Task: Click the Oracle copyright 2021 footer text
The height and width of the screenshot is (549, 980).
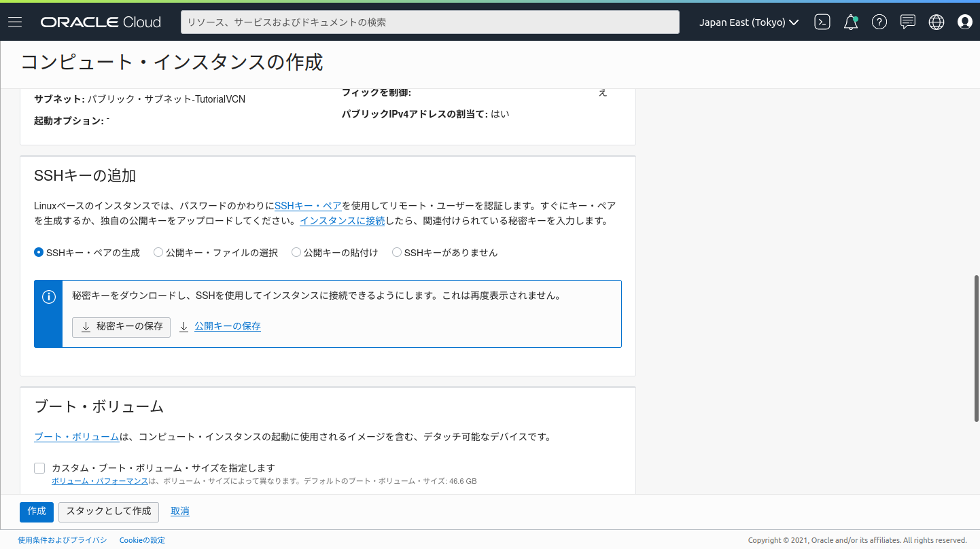Action: click(858, 540)
